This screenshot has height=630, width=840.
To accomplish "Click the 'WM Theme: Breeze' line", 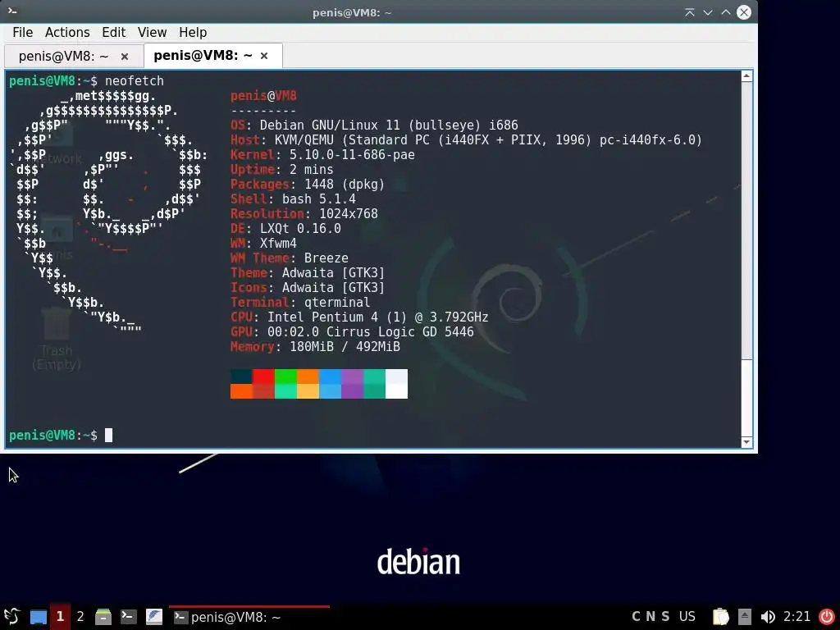I will point(290,258).
